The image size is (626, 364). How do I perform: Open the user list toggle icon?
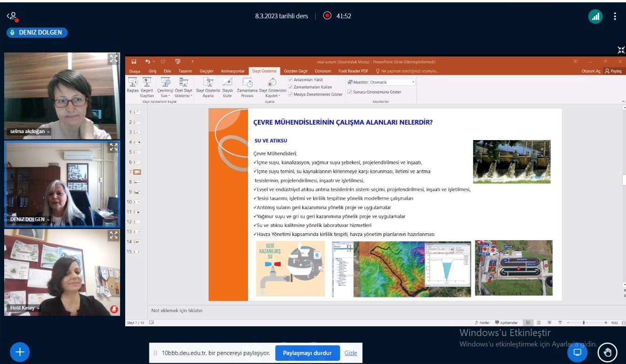coord(12,16)
